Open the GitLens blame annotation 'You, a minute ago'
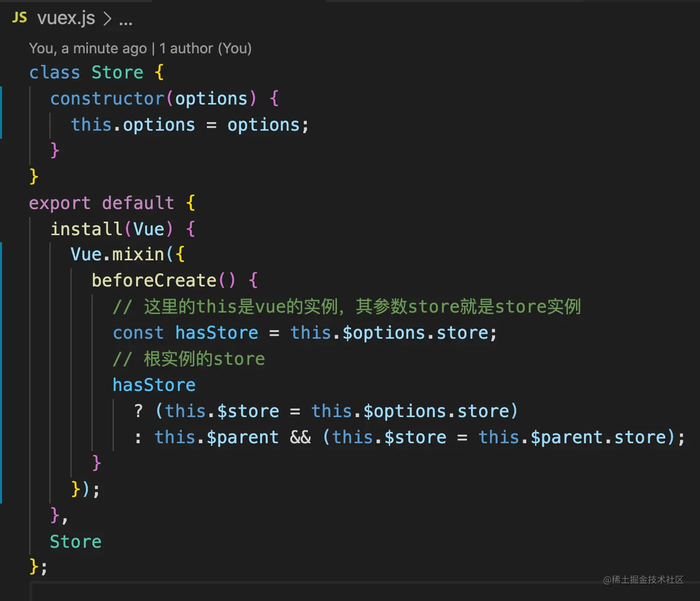Screen dimensions: 700x601 click(x=88, y=48)
